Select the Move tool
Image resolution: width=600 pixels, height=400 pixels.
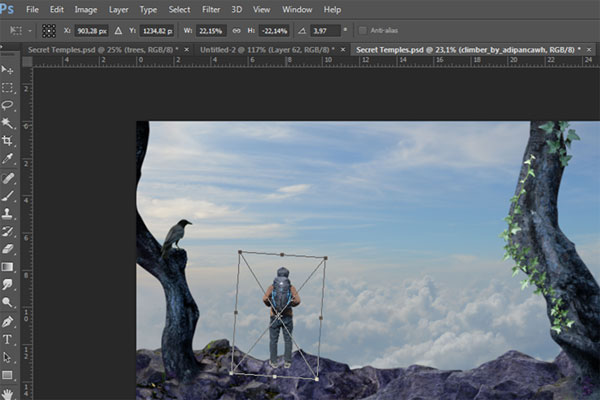click(x=8, y=69)
